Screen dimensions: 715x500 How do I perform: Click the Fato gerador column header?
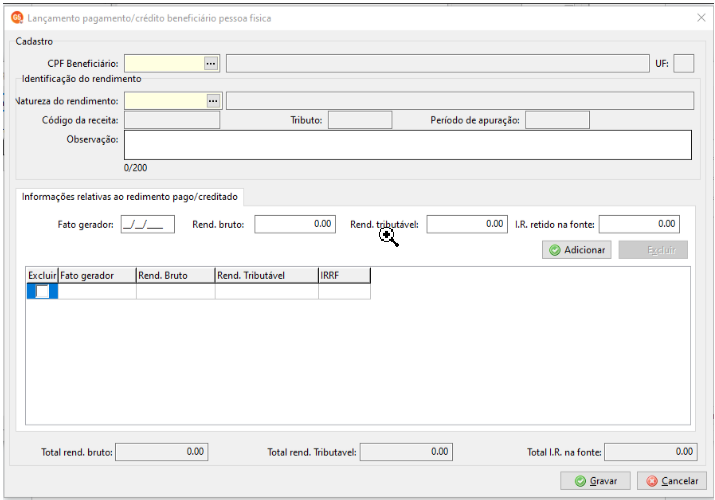(97, 275)
